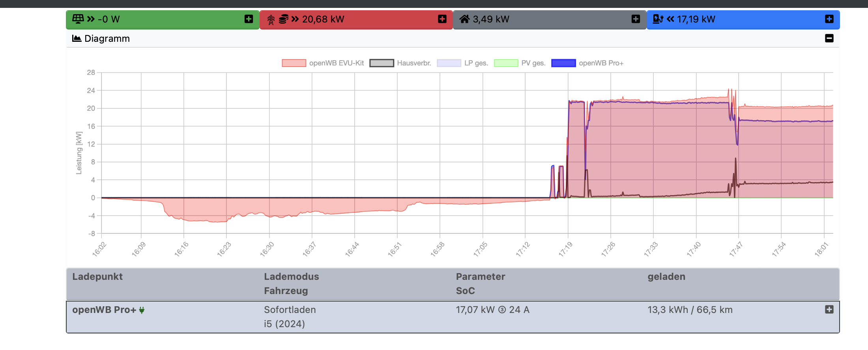Screen dimensions: 868x350
Task: Click the coins icon in red card
Action: click(x=283, y=19)
